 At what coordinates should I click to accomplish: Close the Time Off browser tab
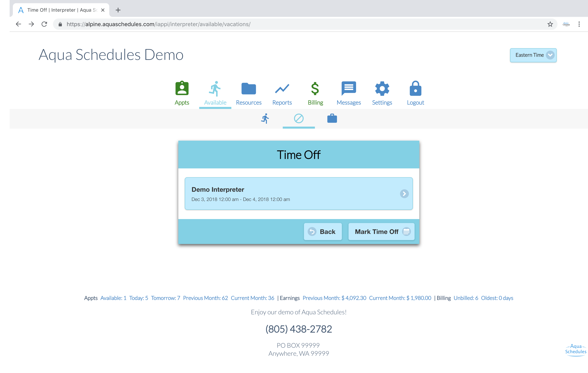pos(103,10)
